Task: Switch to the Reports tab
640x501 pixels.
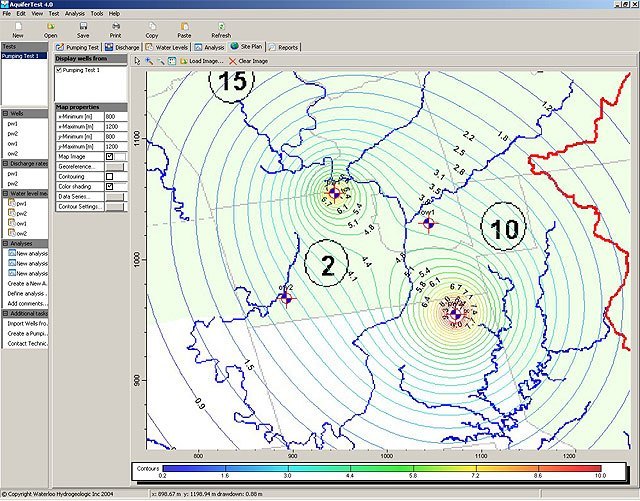Action: click(x=283, y=47)
